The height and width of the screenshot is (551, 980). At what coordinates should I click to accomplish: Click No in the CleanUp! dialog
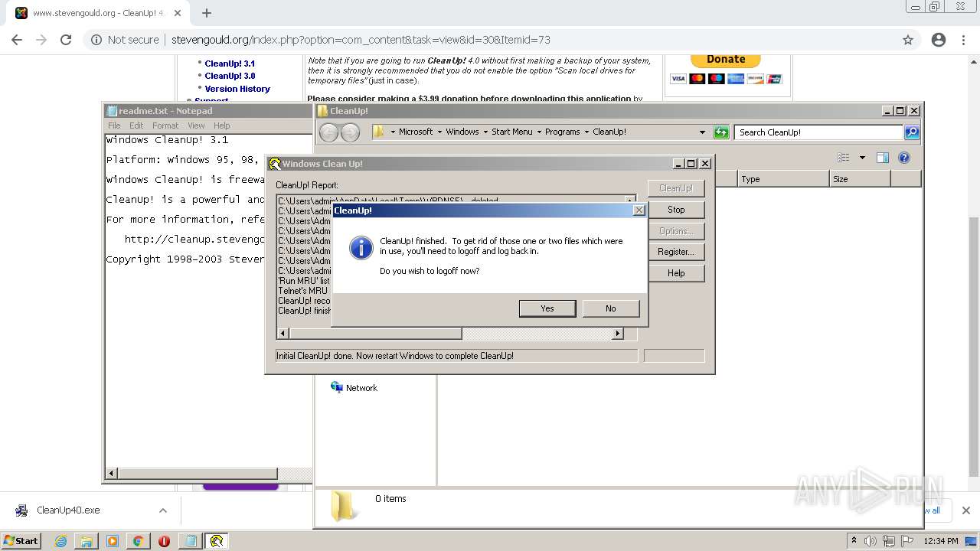tap(610, 308)
